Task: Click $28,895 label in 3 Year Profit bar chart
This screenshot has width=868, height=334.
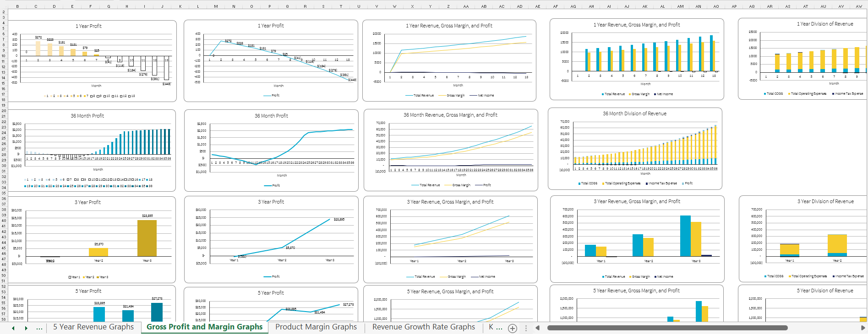Action: coord(147,215)
